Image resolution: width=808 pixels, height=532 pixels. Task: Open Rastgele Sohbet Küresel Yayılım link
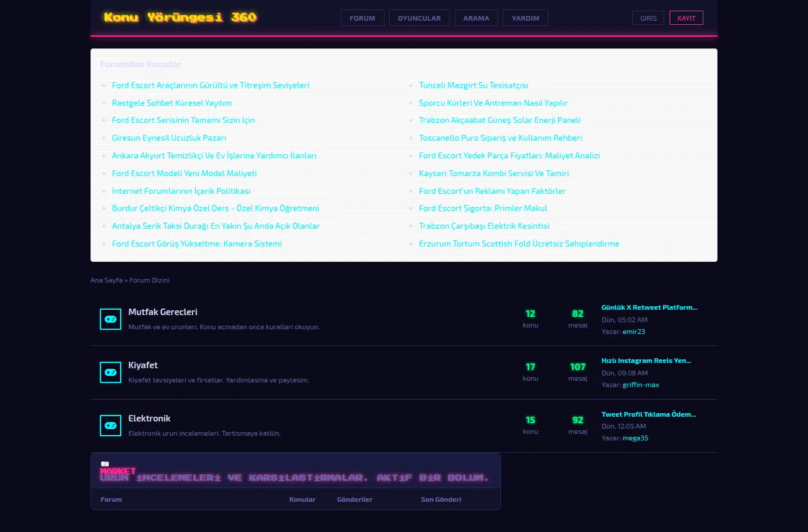(x=172, y=103)
